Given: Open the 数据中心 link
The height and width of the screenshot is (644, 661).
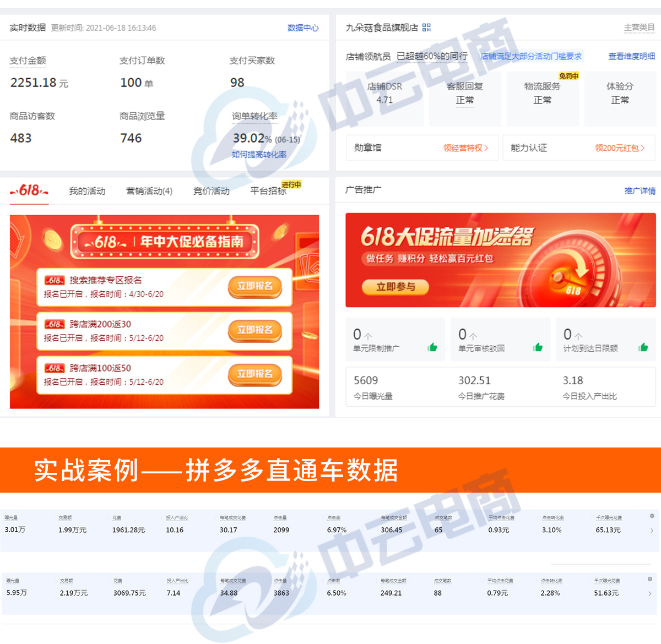Looking at the screenshot, I should [303, 28].
